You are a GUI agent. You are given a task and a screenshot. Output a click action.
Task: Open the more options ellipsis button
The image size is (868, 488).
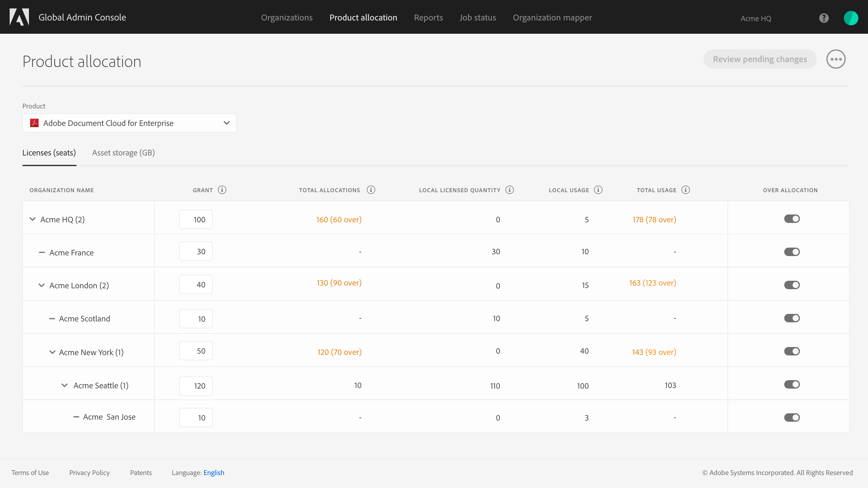point(836,59)
